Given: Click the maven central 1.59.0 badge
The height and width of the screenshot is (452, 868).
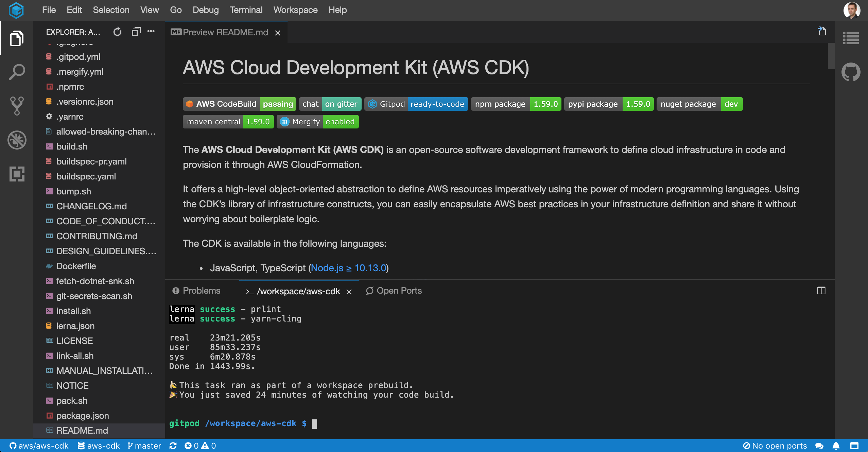Looking at the screenshot, I should point(228,122).
